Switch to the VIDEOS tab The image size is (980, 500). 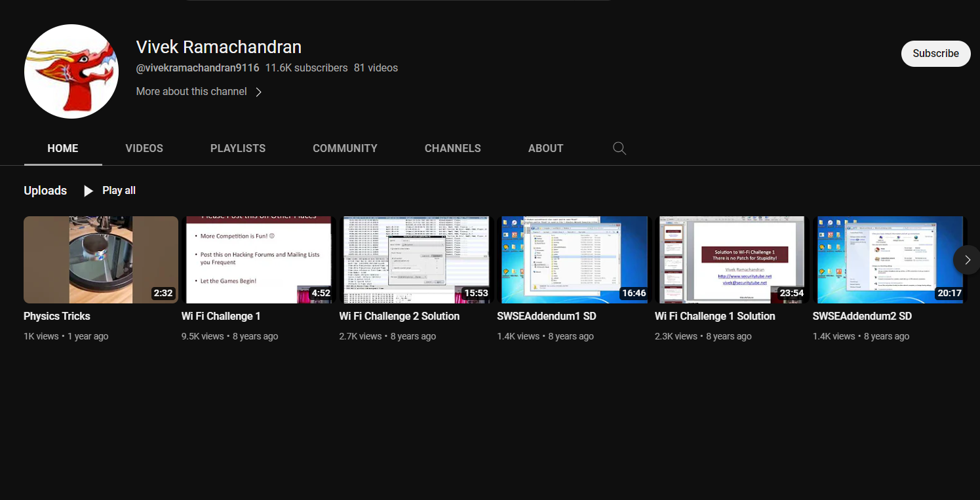pyautogui.click(x=144, y=148)
